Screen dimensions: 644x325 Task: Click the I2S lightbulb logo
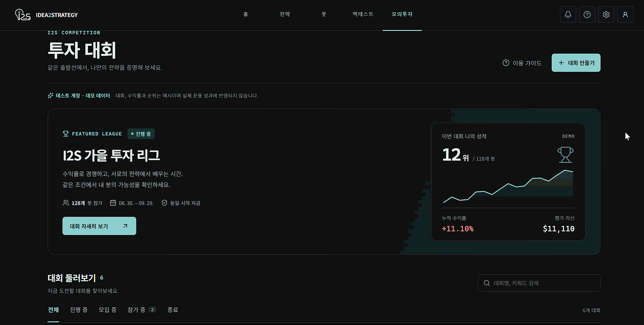pos(23,15)
